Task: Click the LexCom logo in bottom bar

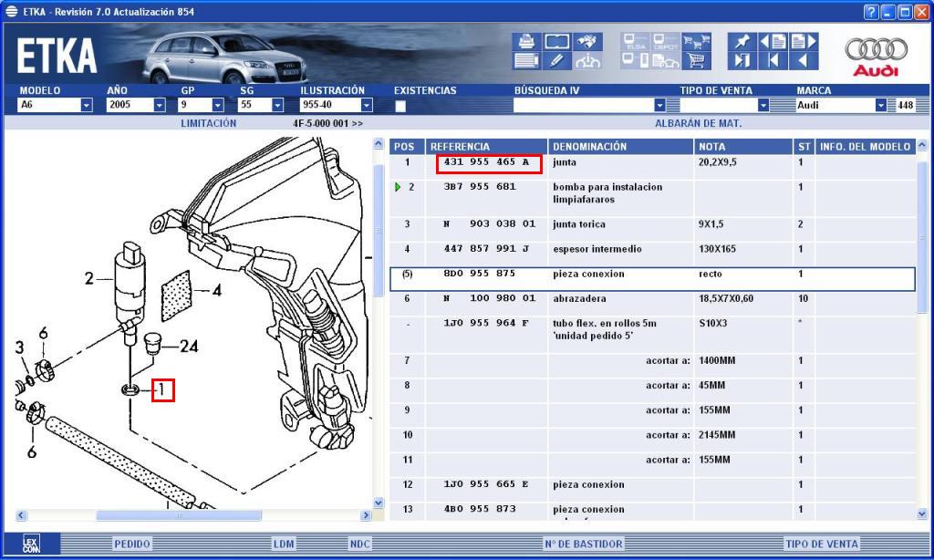Action: pyautogui.click(x=31, y=544)
